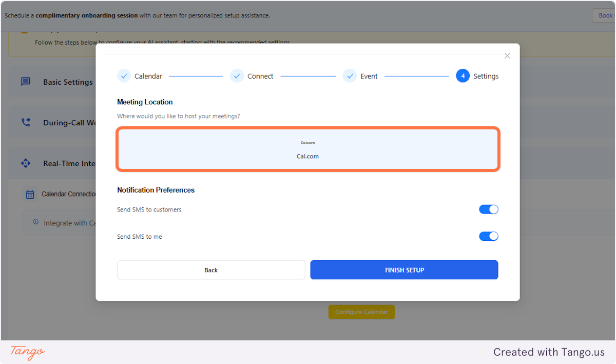Click the numbered badge on the Settings step
The image size is (616, 364).
(x=463, y=75)
